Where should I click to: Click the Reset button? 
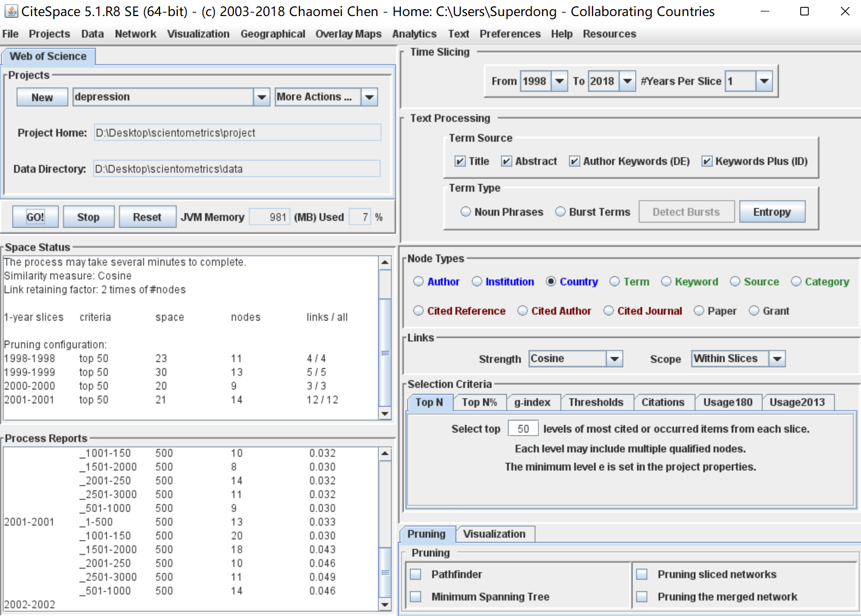coord(147,217)
